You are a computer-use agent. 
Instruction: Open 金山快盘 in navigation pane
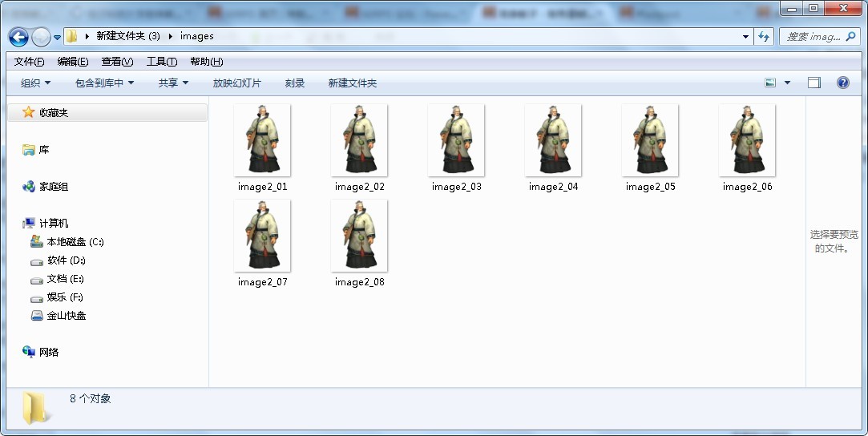click(67, 316)
